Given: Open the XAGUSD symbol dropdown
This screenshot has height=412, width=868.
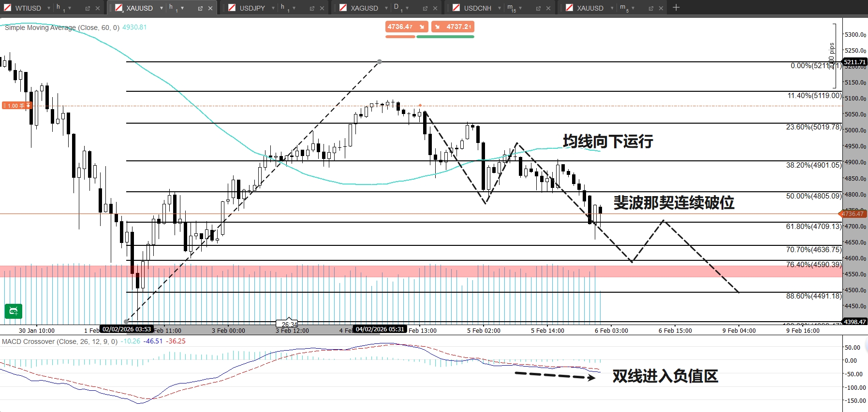Looking at the screenshot, I should 386,8.
